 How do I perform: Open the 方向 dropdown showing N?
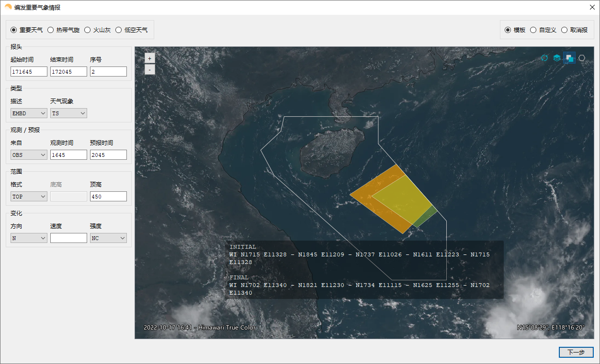pyautogui.click(x=29, y=238)
